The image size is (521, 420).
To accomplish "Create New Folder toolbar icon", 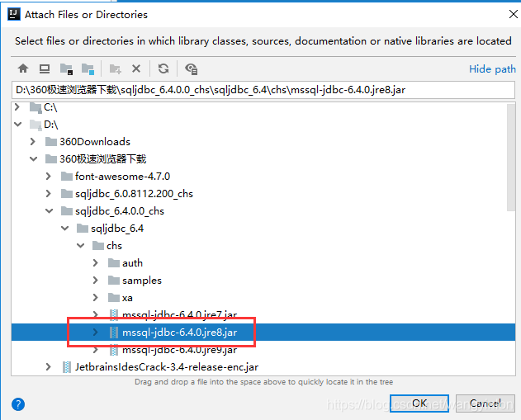I will [116, 68].
